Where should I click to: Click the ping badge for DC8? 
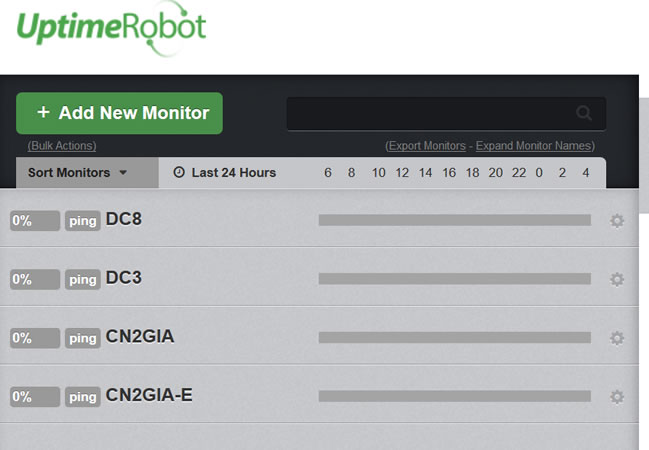click(x=83, y=221)
